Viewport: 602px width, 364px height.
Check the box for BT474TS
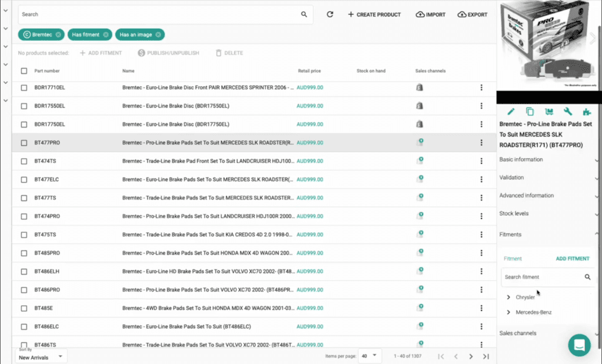coord(24,161)
